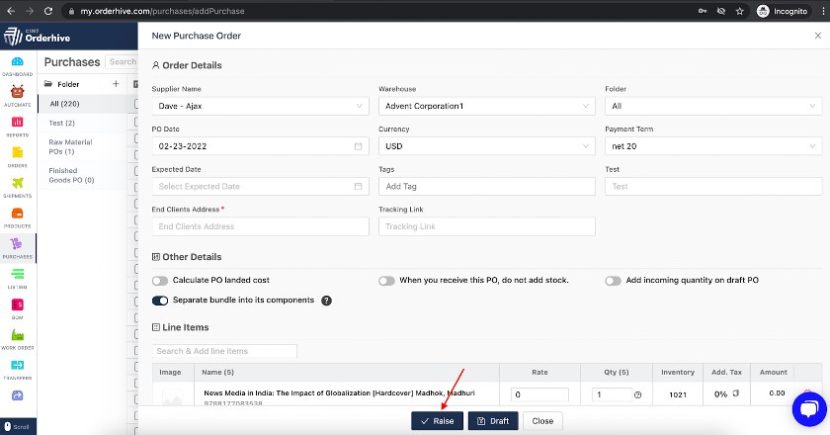Viewport: 830px width, 435px height.
Task: Open Dashboard from the left sidebar
Action: point(17,66)
